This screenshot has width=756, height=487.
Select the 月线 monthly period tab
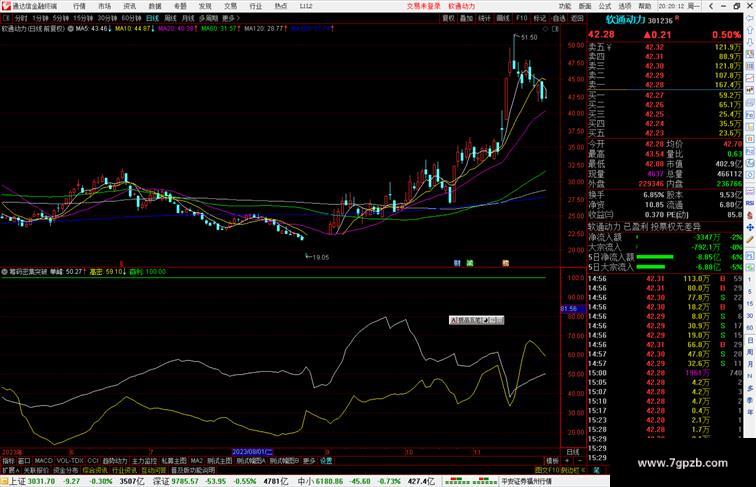[x=188, y=18]
